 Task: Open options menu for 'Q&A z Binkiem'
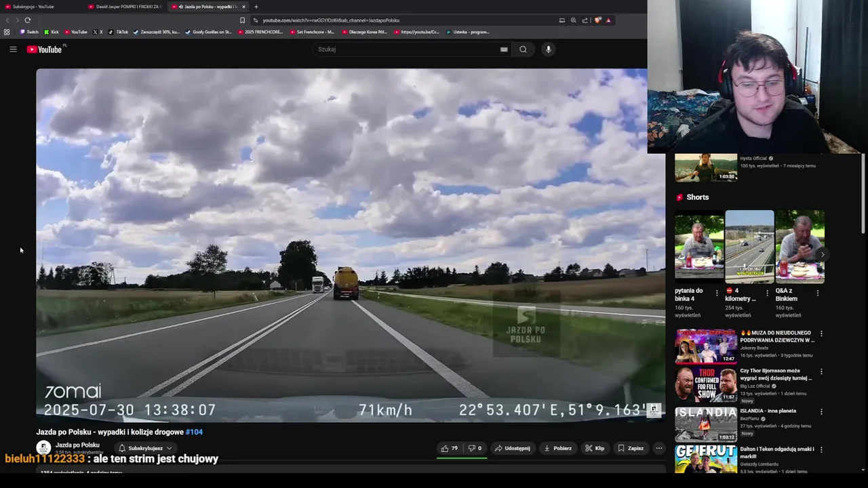click(817, 293)
